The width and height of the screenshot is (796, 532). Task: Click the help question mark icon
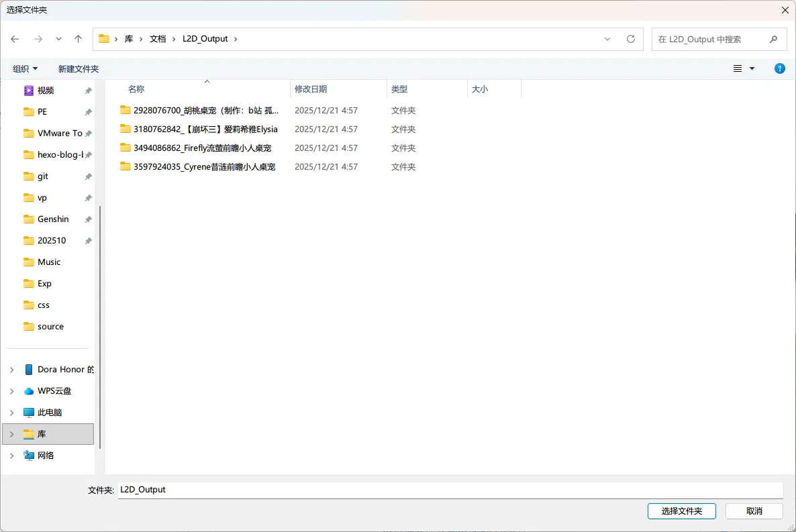[780, 68]
